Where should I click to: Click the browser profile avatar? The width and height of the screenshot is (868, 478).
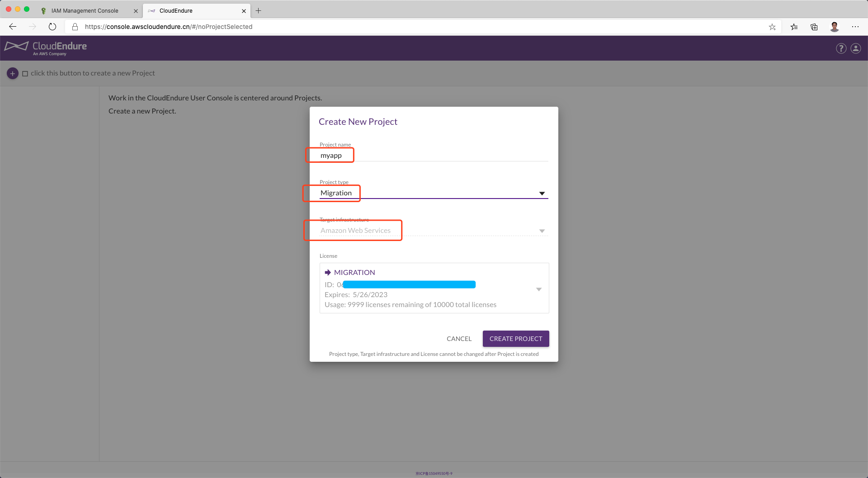coord(835,27)
